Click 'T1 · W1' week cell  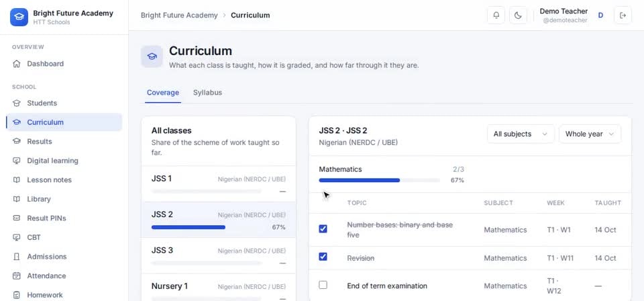559,230
